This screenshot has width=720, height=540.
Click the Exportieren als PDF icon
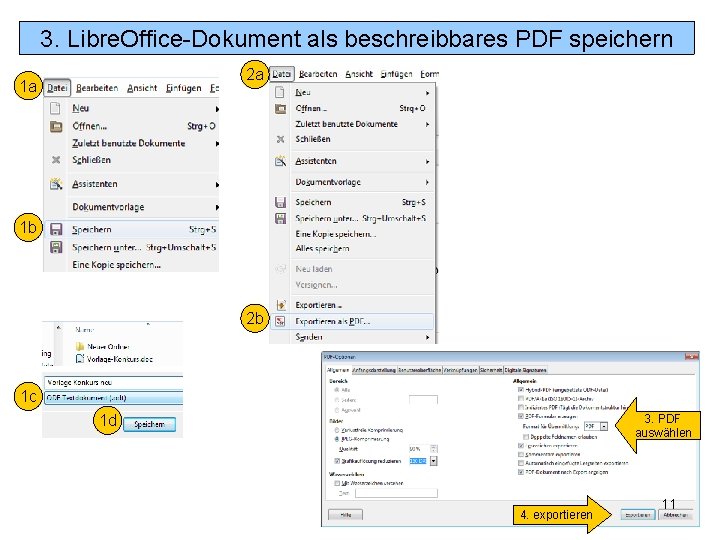pos(280,321)
